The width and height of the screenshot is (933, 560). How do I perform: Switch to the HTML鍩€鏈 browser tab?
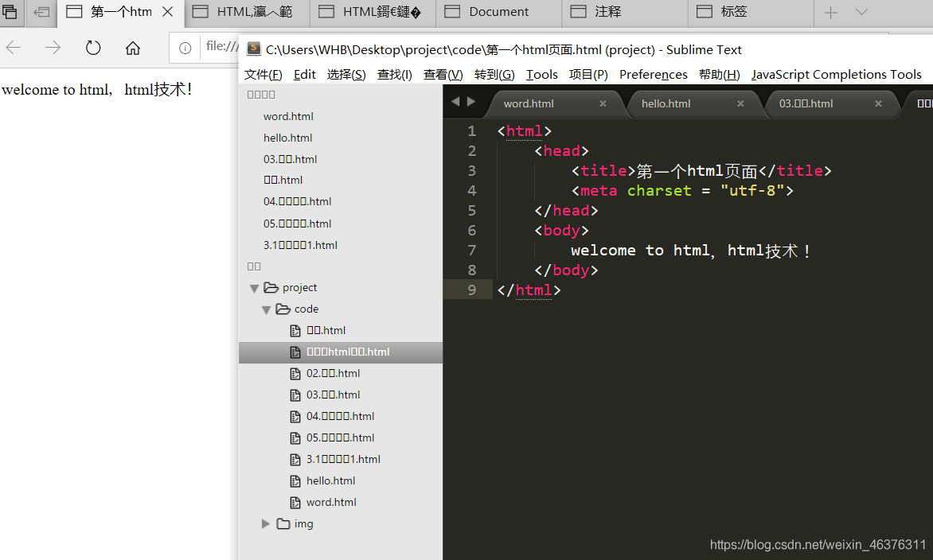point(373,12)
